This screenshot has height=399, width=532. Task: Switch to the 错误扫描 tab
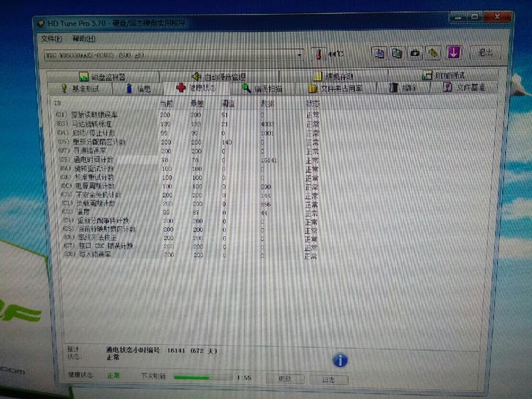click(262, 88)
